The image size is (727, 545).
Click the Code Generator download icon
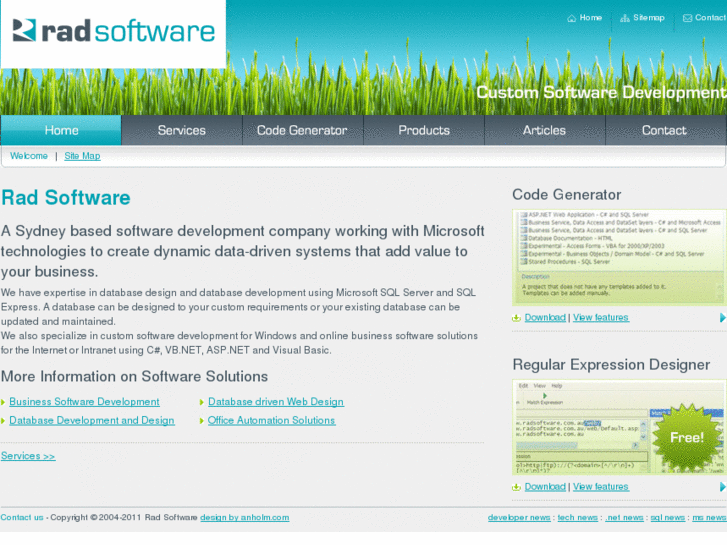click(x=516, y=318)
